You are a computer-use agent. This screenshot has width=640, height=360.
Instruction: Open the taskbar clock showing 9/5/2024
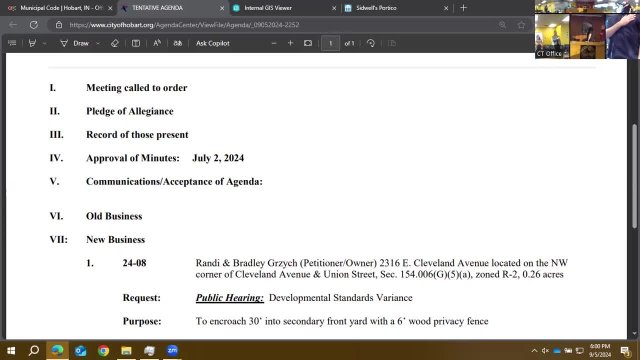(600, 351)
